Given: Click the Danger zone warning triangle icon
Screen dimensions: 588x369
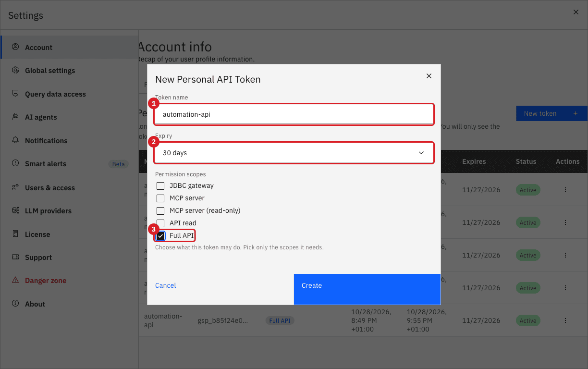Looking at the screenshot, I should (15, 280).
